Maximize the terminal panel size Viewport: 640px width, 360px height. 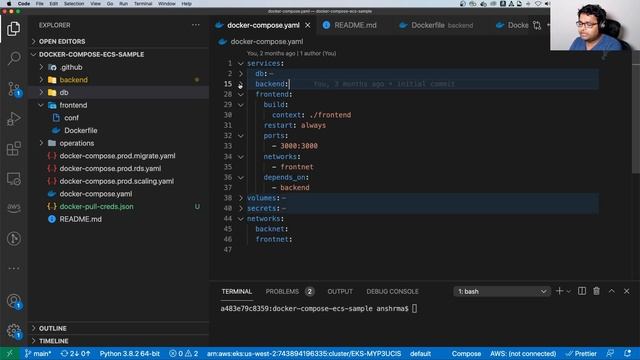point(611,291)
